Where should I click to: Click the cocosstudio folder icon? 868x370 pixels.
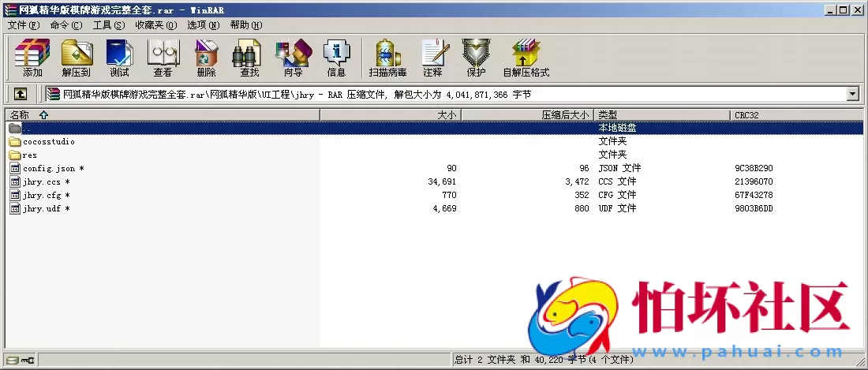[x=15, y=141]
